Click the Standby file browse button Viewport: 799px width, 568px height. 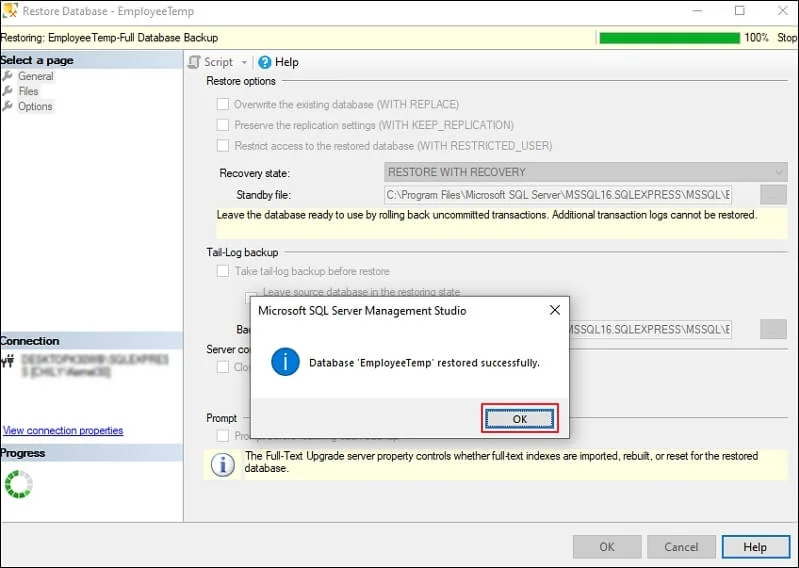tap(773, 195)
